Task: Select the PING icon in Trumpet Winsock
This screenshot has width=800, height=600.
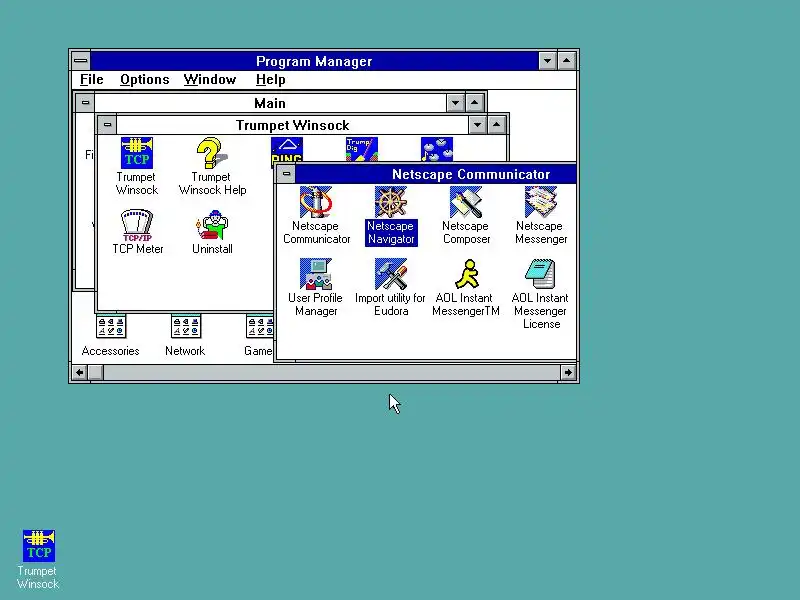Action: pyautogui.click(x=287, y=149)
